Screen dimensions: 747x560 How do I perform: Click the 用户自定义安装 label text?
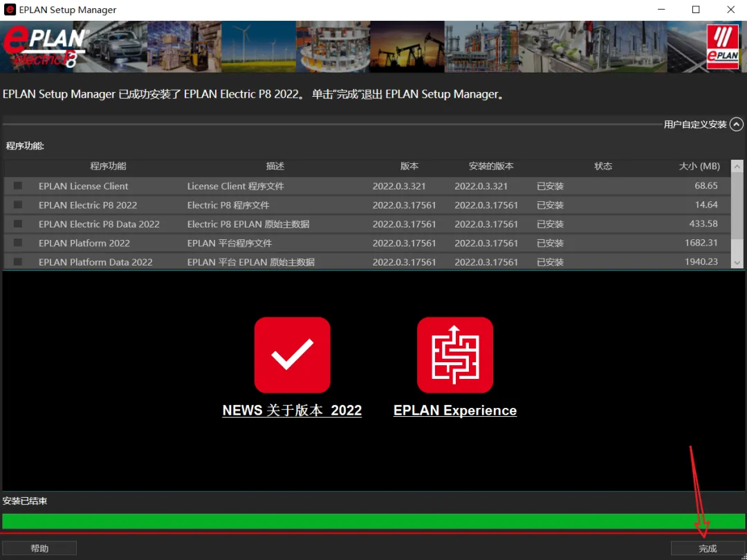[695, 124]
